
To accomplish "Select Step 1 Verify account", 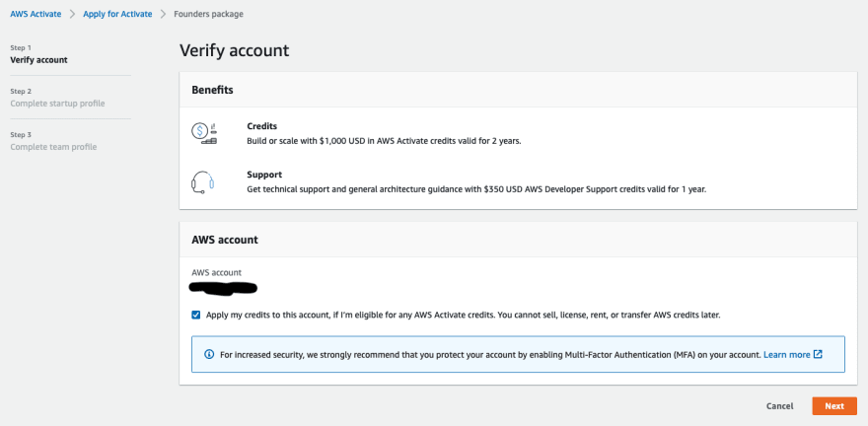I will (38, 54).
